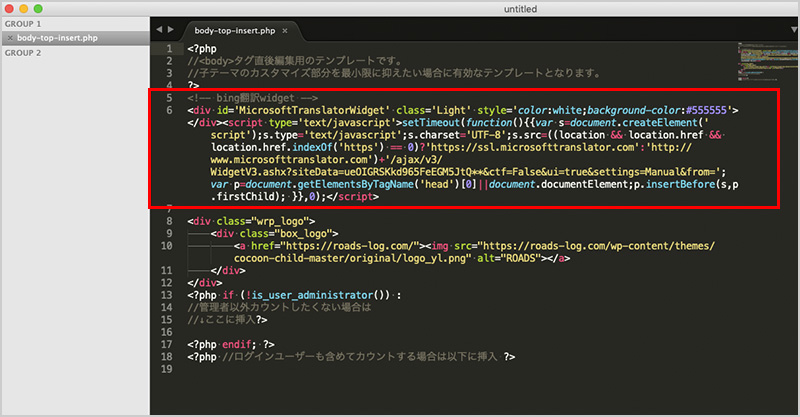
Task: Click 'is_user_administrator' function text
Action: 313,295
